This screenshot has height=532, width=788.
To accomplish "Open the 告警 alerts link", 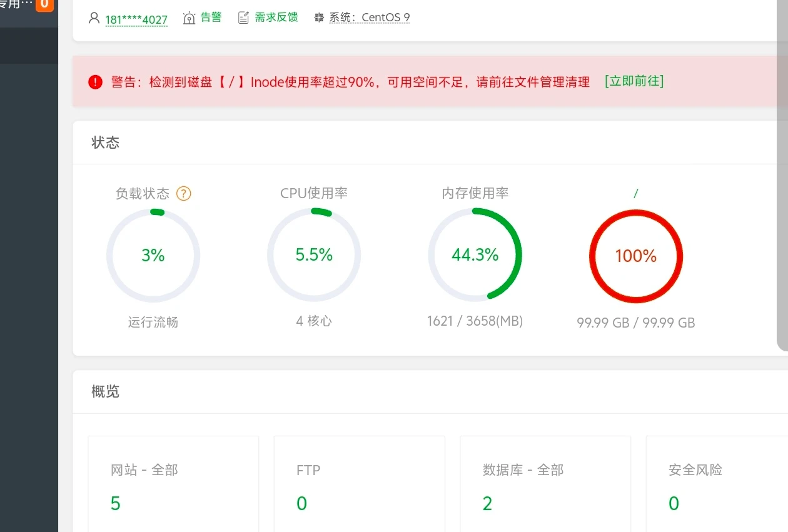I will 211,18.
